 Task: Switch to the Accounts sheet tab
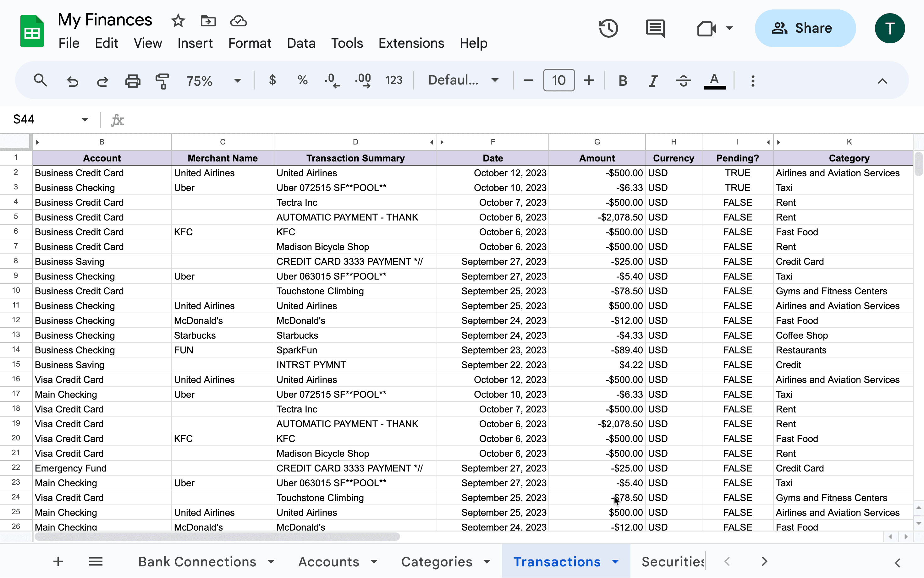[x=328, y=562]
